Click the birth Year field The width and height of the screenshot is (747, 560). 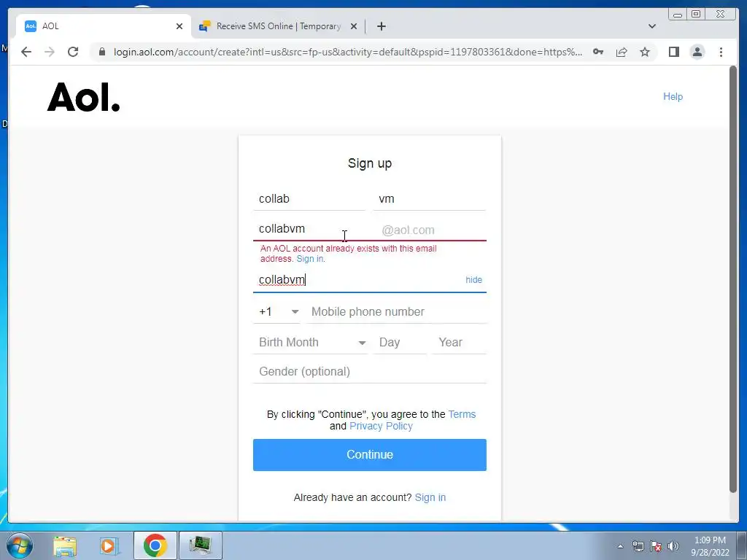pos(460,343)
